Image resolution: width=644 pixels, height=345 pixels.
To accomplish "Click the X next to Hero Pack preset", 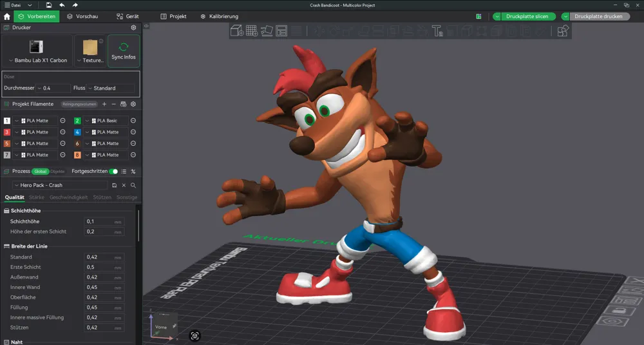I will [124, 186].
